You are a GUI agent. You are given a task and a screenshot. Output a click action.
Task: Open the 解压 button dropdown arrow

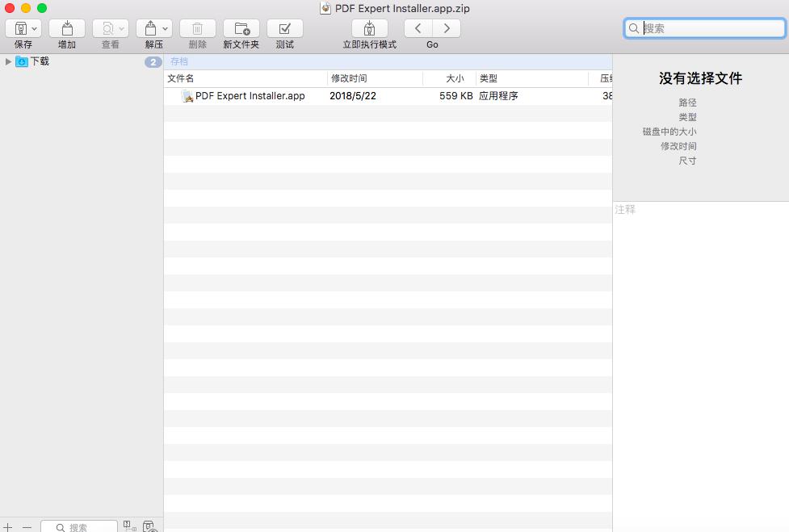click(x=166, y=28)
